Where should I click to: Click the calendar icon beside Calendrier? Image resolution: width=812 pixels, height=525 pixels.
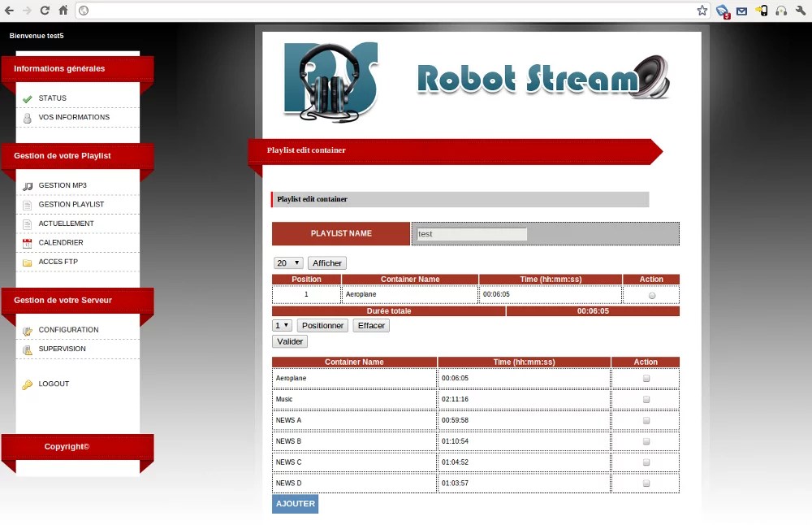pyautogui.click(x=27, y=243)
